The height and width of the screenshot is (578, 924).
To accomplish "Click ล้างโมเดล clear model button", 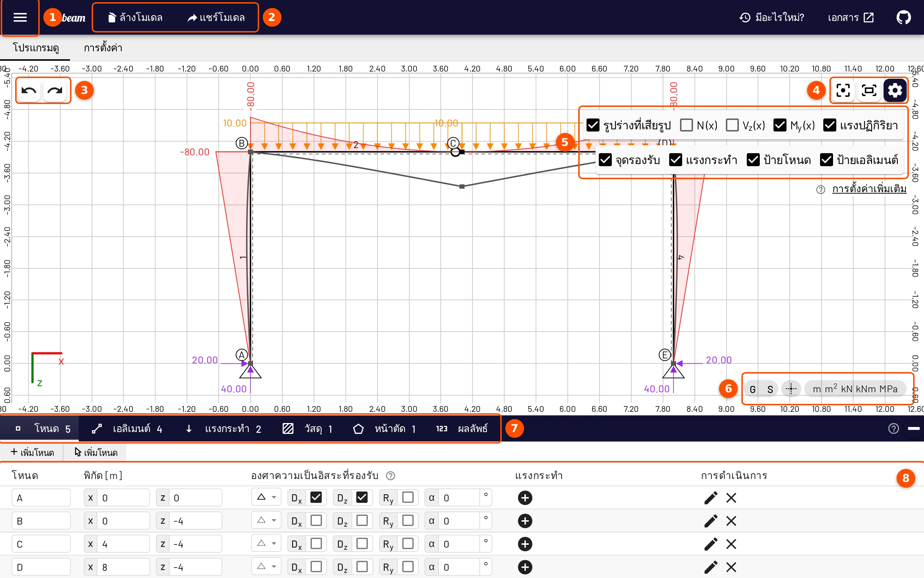I will pos(135,18).
